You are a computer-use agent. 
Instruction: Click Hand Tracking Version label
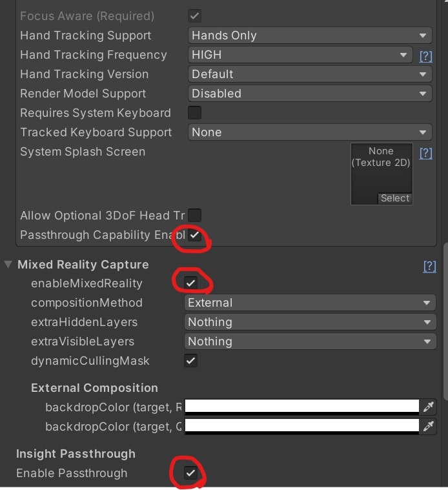point(85,74)
